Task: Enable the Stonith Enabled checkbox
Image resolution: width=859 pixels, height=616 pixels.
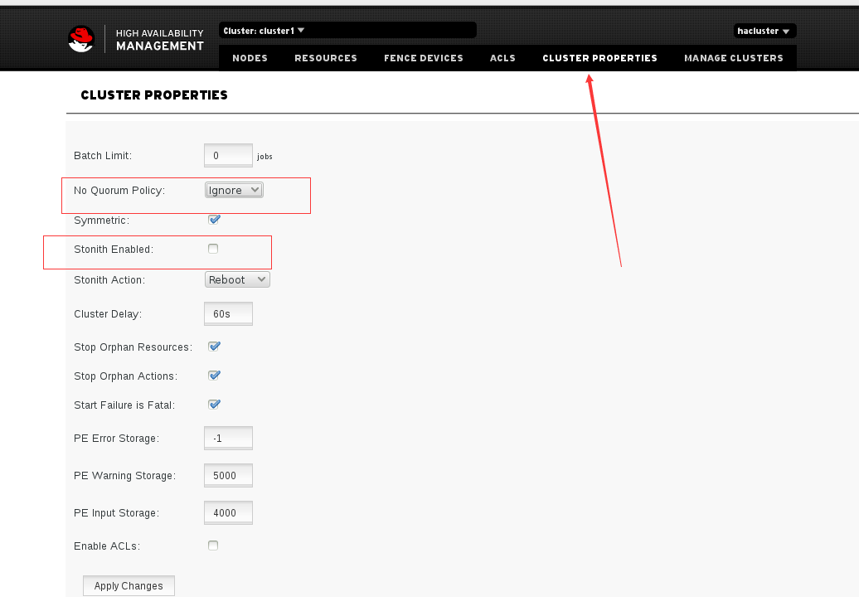Action: tap(213, 249)
